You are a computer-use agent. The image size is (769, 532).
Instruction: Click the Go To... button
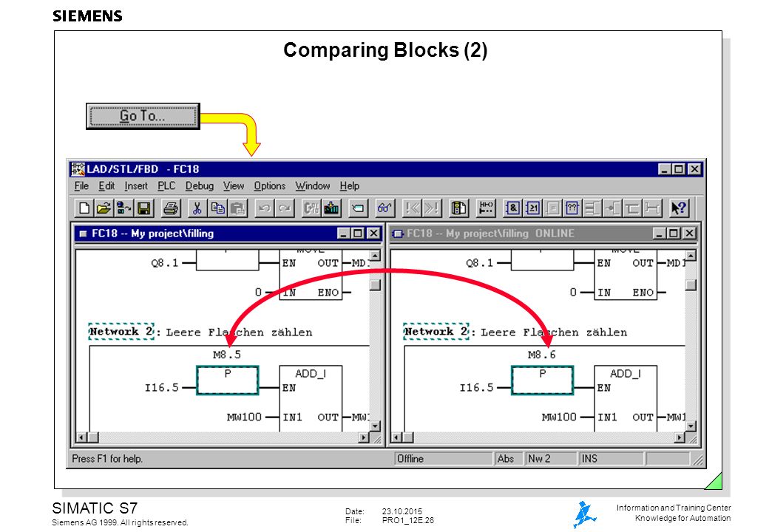tap(143, 116)
